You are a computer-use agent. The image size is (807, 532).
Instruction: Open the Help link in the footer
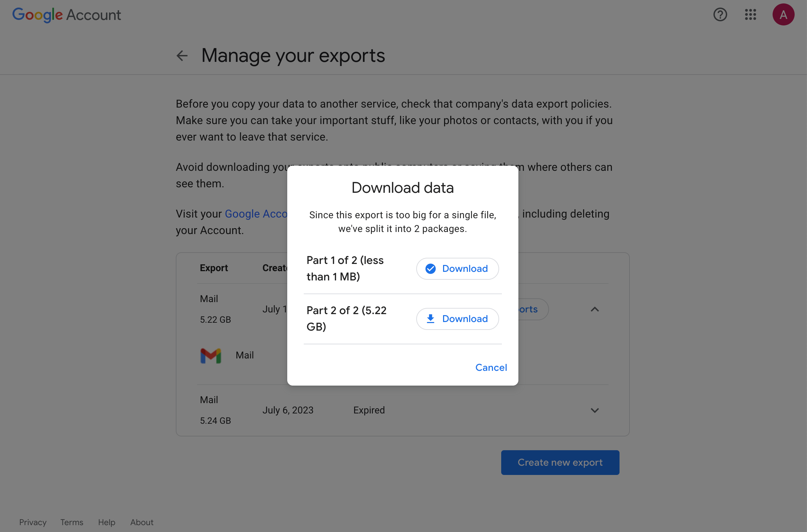pyautogui.click(x=106, y=522)
